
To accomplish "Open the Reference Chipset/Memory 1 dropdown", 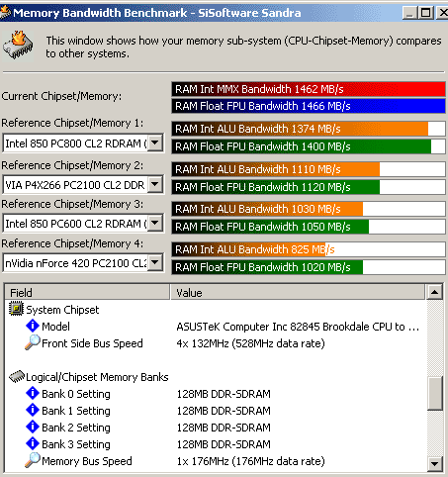I will tap(155, 143).
